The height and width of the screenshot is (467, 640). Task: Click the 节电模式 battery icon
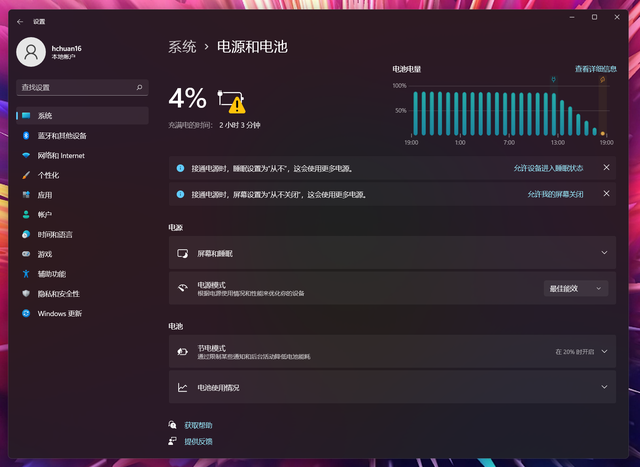coord(182,351)
